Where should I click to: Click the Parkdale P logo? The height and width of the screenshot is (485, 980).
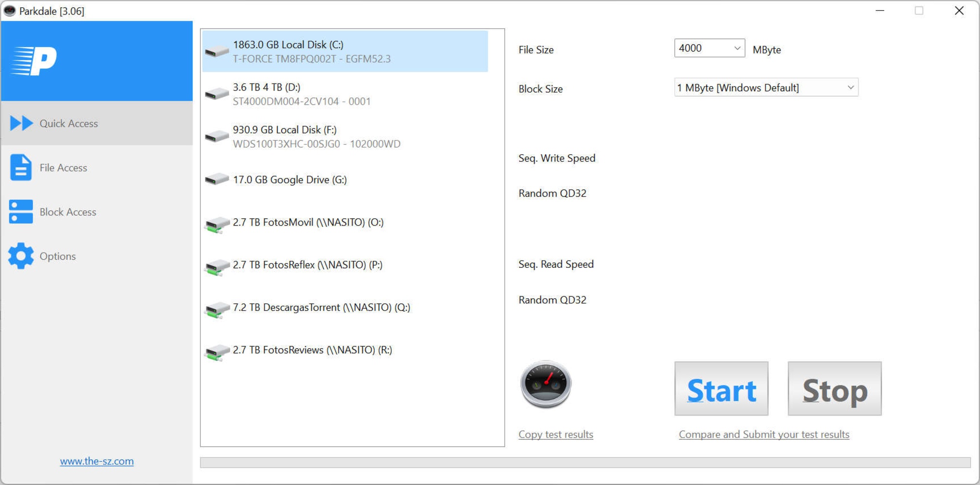[34, 61]
